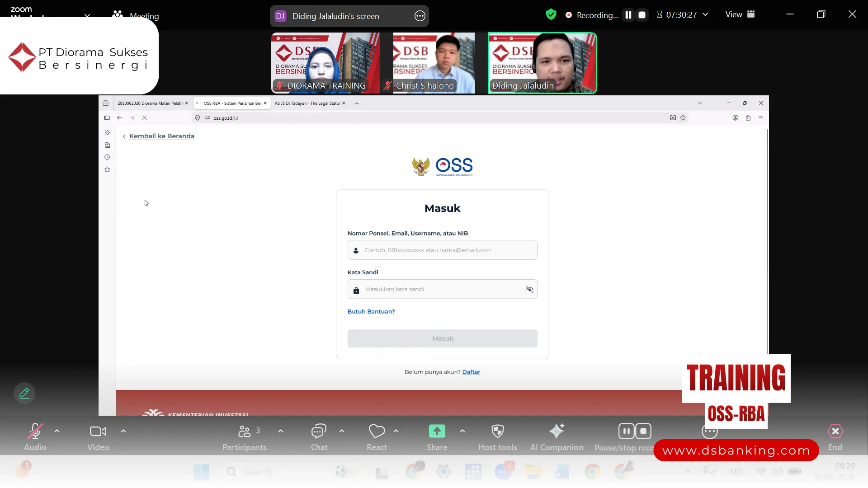Open the browser tab list dropdown
868x488 pixels.
click(700, 103)
